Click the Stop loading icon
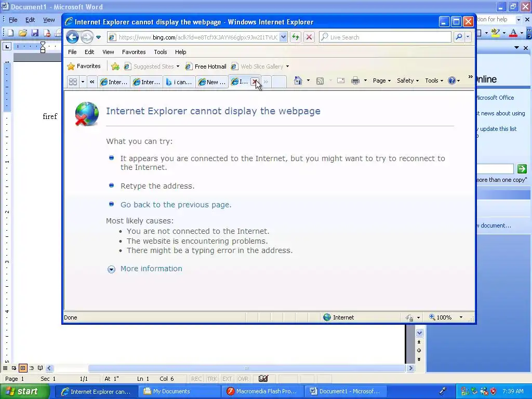 pyautogui.click(x=309, y=37)
